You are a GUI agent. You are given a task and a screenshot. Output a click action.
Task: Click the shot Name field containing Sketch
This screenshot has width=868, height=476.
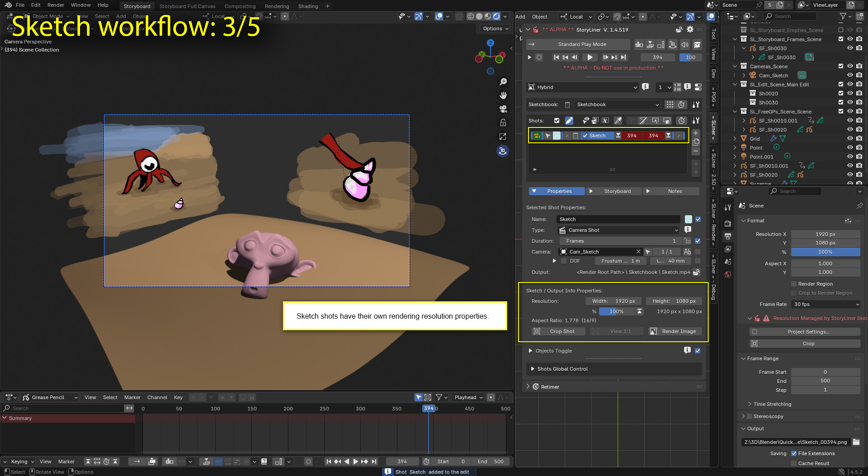[618, 219]
